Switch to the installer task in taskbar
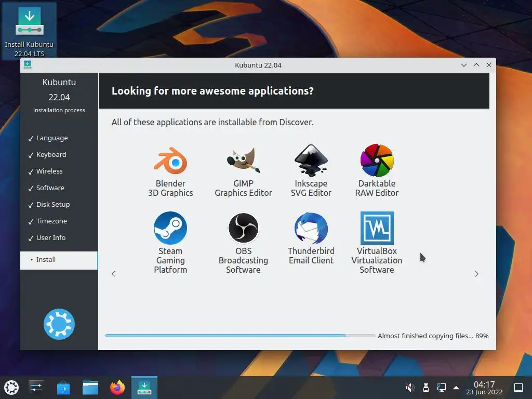Viewport: 532px width, 399px height. point(144,388)
